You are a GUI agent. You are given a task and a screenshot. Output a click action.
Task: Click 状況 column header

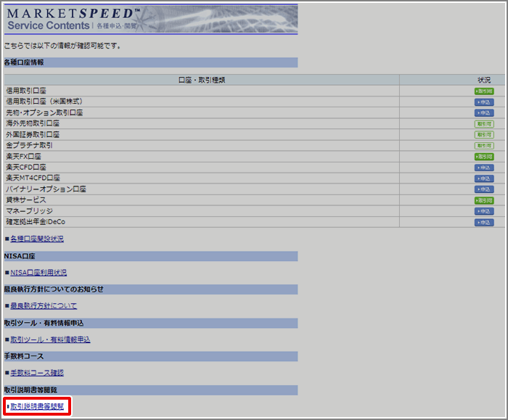pyautogui.click(x=484, y=80)
